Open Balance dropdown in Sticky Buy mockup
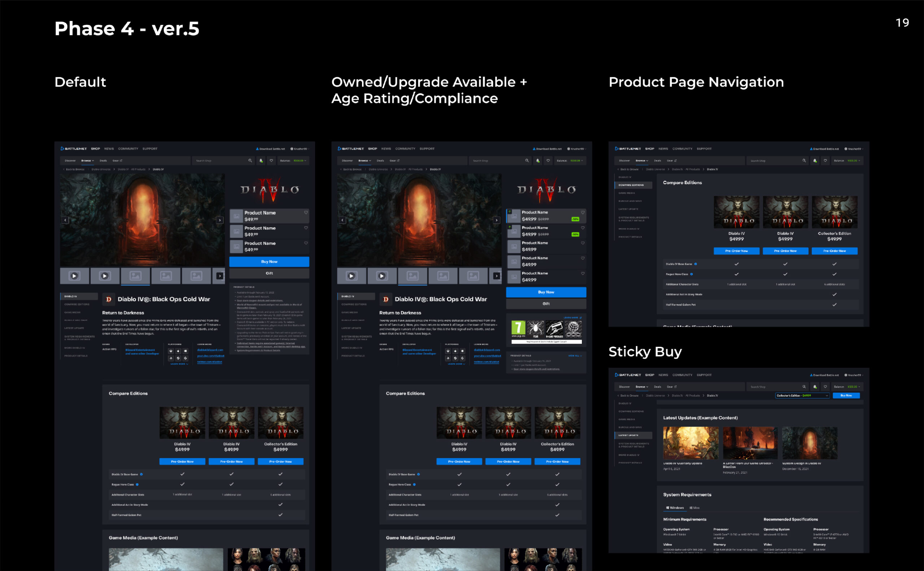Image resolution: width=924 pixels, height=571 pixels. (x=848, y=387)
